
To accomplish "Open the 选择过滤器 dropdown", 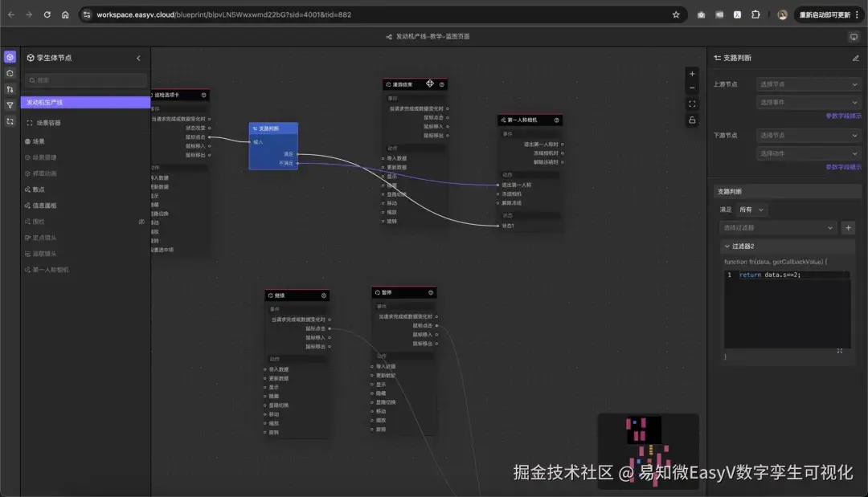I will [778, 228].
